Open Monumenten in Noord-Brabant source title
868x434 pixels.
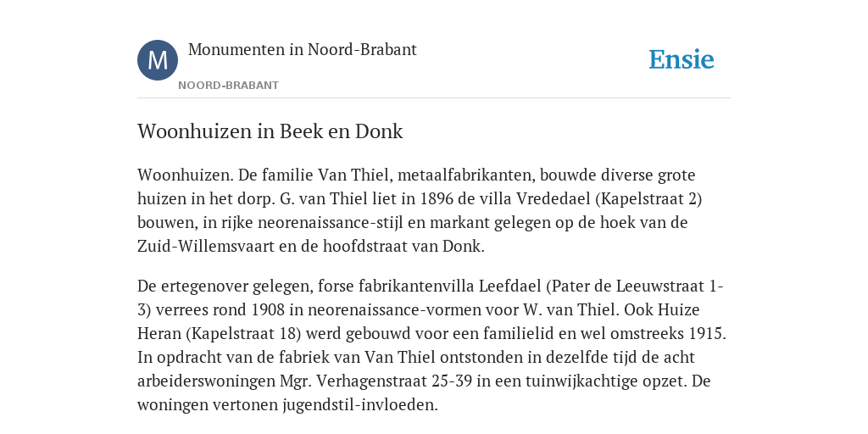point(303,49)
